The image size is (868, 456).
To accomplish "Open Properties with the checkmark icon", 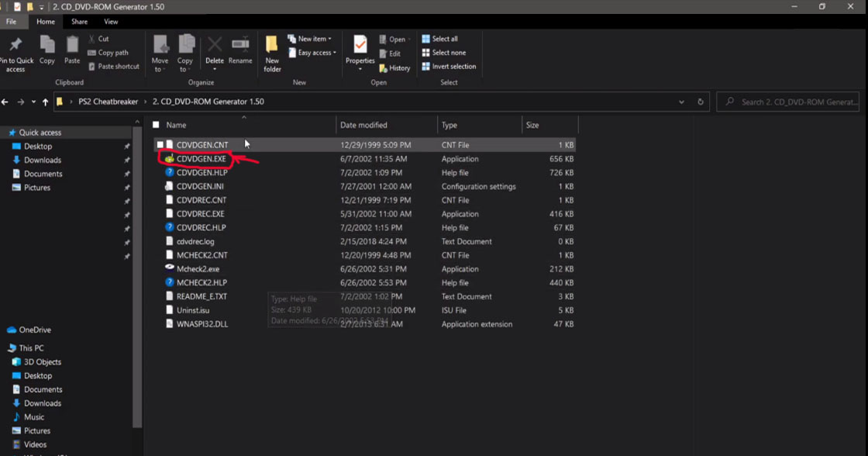I will [360, 45].
